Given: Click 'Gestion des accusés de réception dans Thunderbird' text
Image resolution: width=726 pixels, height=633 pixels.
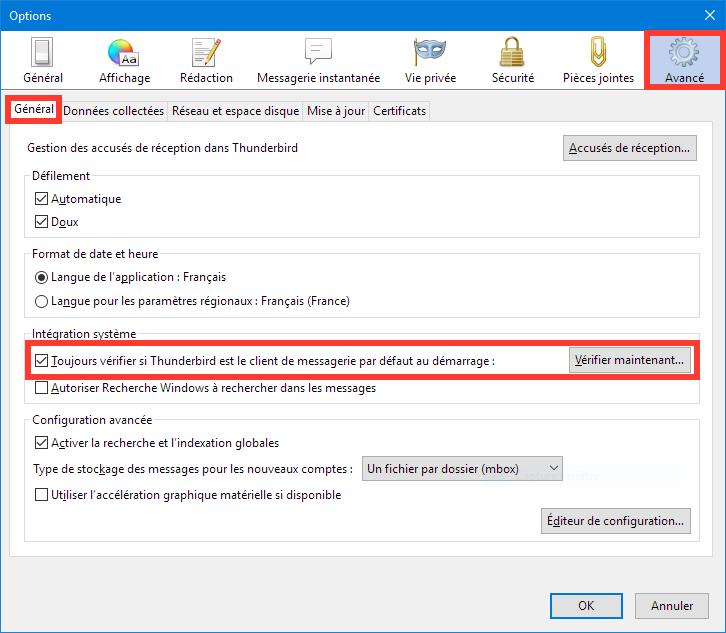Looking at the screenshot, I should [x=162, y=148].
